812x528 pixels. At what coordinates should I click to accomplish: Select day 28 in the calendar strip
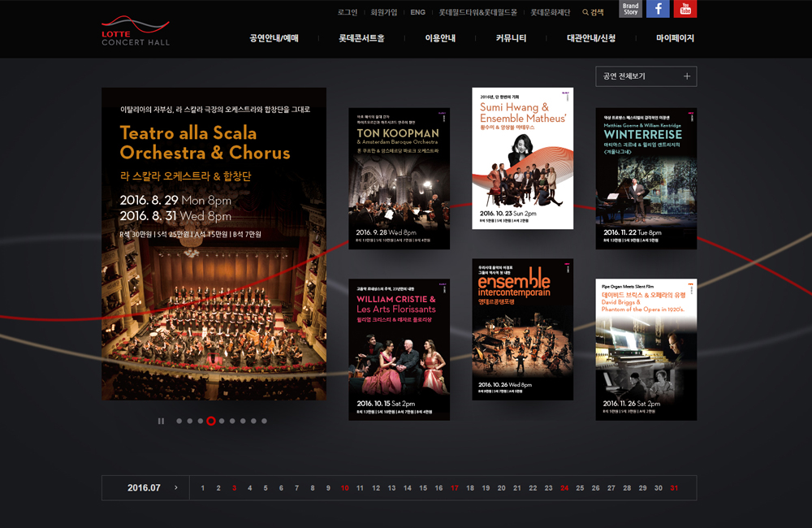(x=627, y=488)
